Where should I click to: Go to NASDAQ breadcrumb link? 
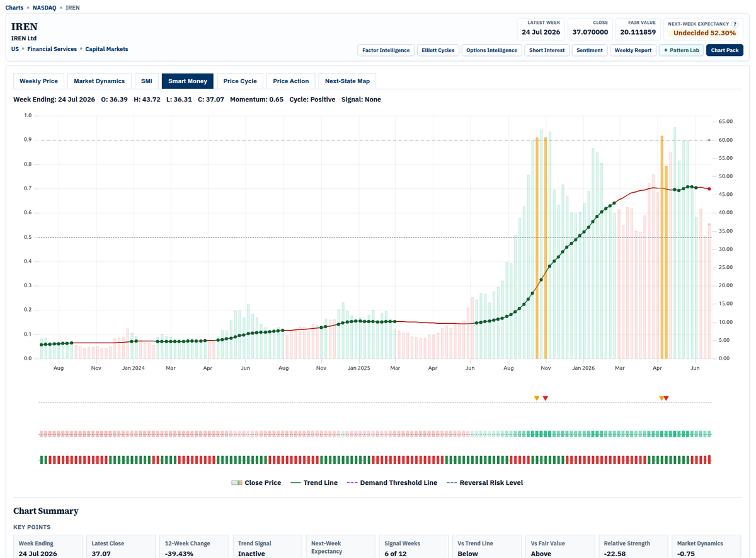(x=44, y=8)
